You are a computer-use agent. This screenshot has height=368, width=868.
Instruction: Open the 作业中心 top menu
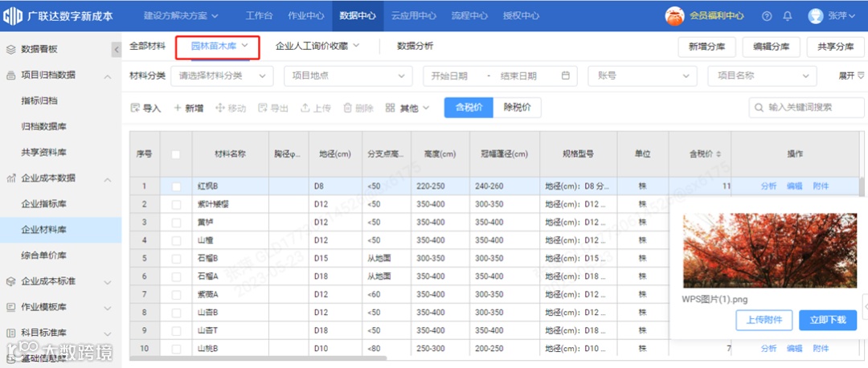[305, 16]
